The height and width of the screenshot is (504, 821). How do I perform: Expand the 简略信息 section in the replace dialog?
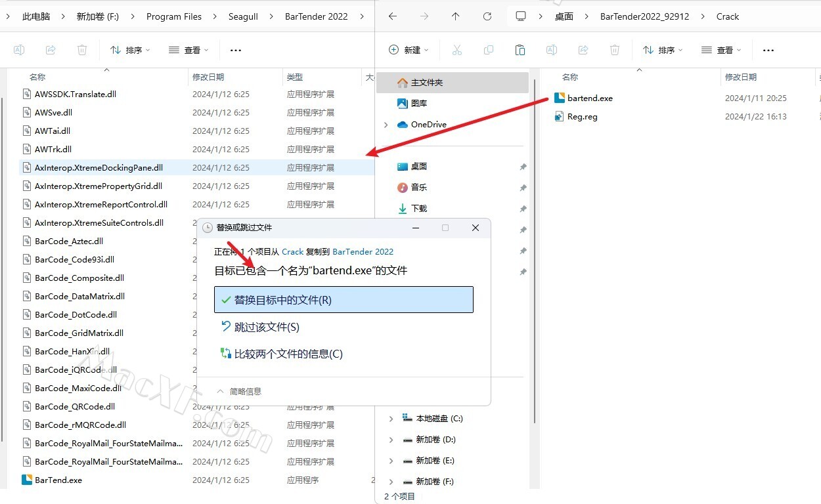[239, 391]
